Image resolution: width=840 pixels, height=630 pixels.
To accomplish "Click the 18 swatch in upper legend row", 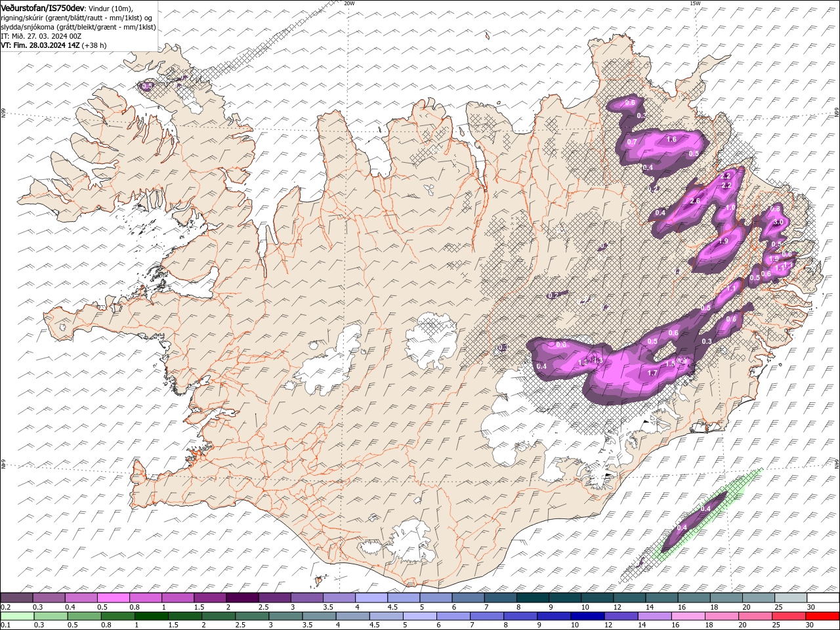I will (x=725, y=598).
